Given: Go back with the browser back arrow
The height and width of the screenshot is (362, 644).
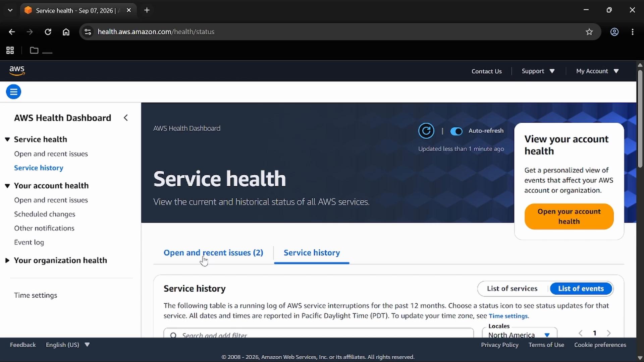Looking at the screenshot, I should tap(12, 32).
